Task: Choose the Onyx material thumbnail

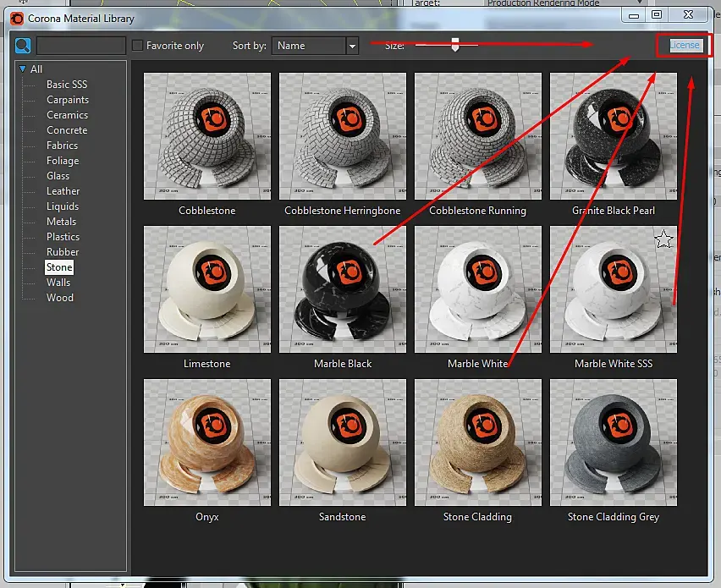Action: pos(207,442)
